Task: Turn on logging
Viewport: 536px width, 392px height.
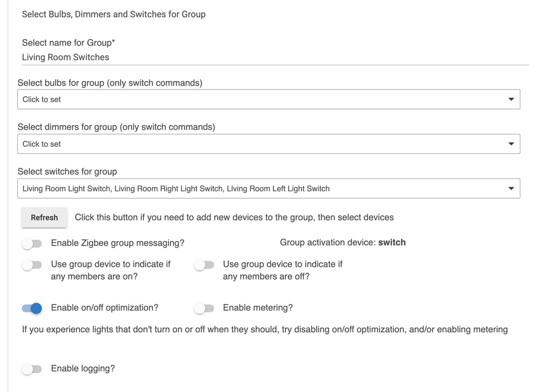Action: [32, 368]
